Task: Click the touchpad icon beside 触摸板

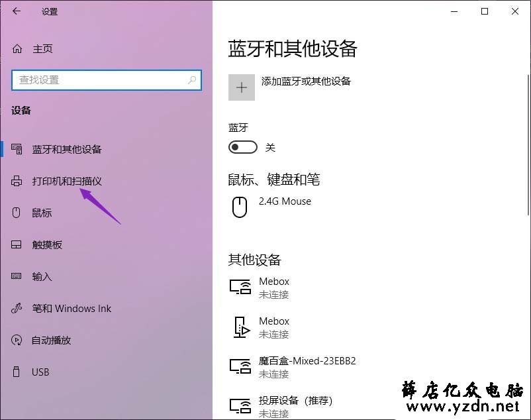Action: (17, 244)
